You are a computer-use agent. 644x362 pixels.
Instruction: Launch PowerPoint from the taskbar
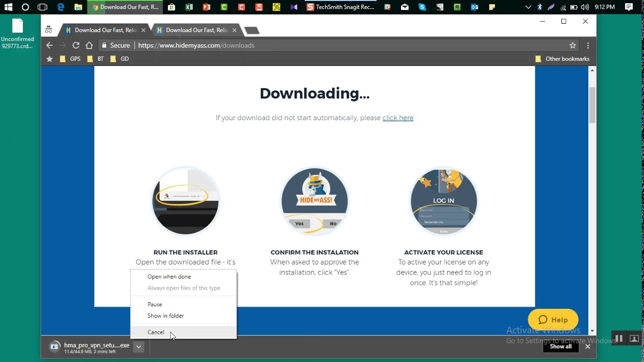(x=206, y=7)
